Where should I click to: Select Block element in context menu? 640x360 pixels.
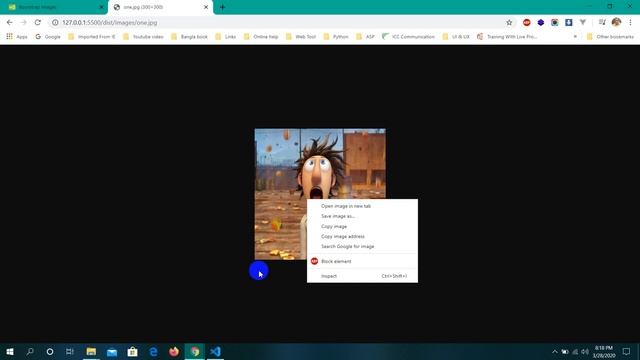[362, 261]
